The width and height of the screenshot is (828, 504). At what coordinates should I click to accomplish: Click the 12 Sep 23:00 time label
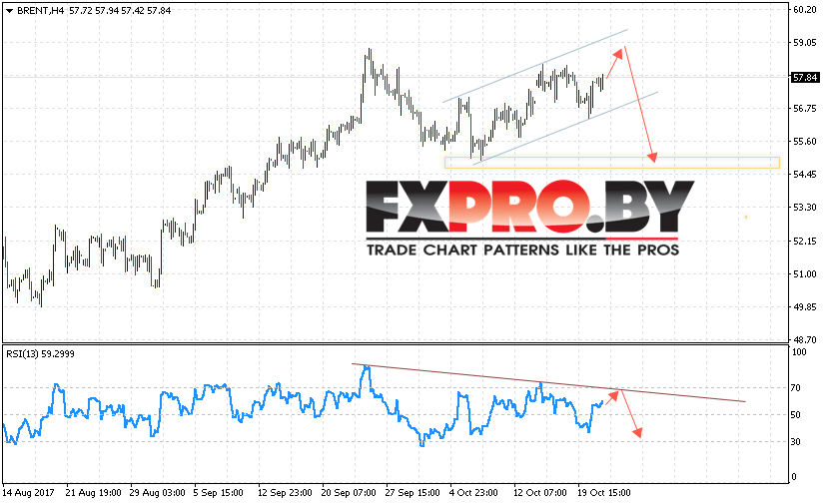click(285, 493)
